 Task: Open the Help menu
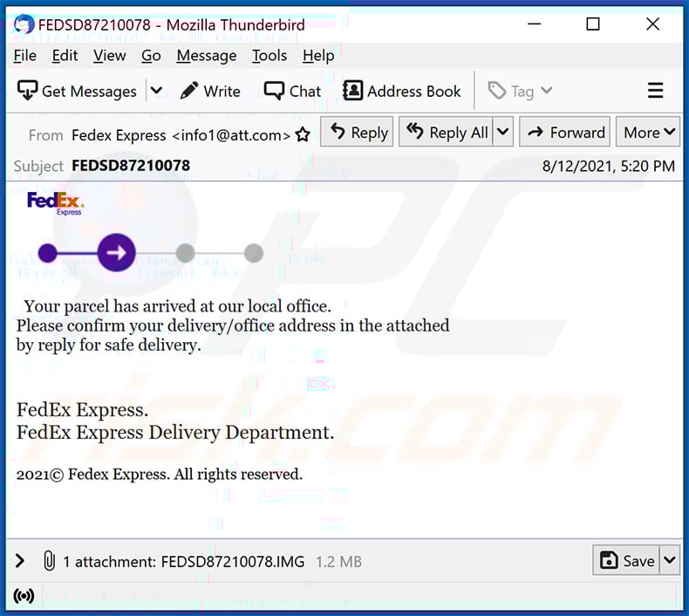point(318,56)
